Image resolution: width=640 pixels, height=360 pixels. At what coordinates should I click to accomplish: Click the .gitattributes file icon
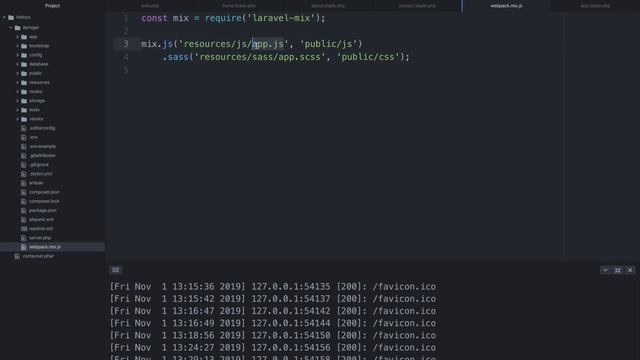(24, 156)
